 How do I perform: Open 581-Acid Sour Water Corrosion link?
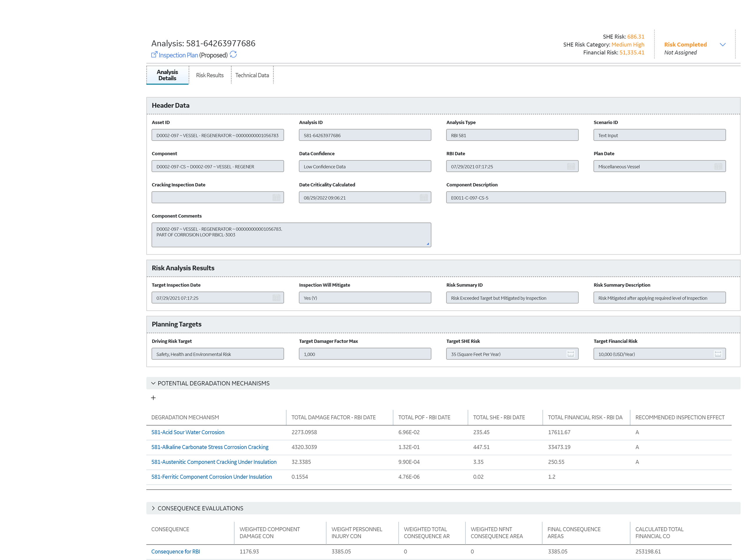188,432
